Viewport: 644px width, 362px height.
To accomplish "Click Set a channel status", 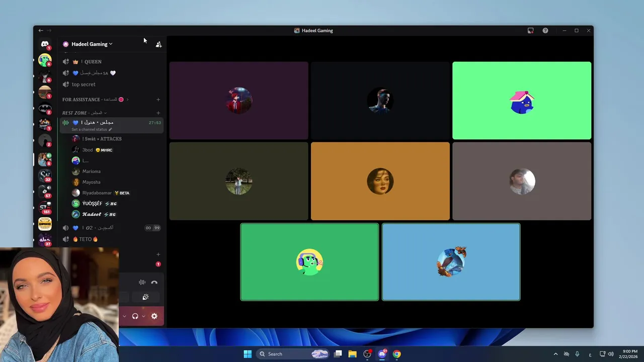I will (92, 130).
